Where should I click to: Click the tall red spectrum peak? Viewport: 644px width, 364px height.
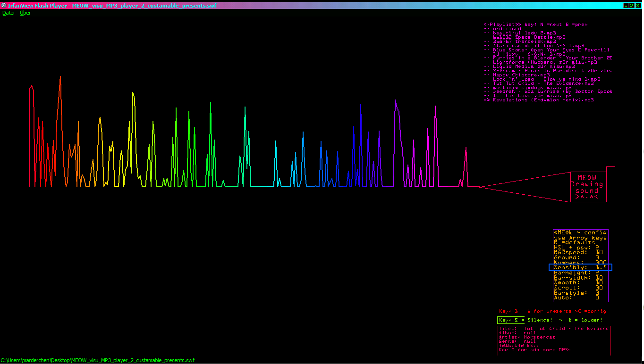point(60,132)
